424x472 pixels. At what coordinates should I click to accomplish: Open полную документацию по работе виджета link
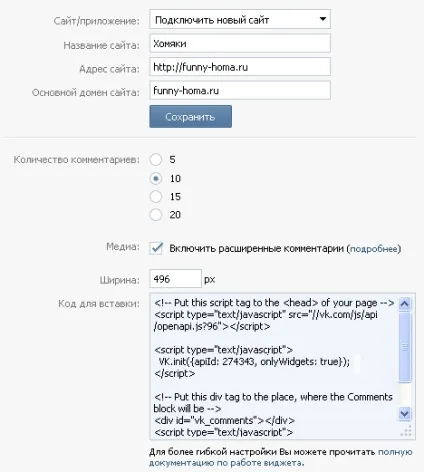[281, 457]
